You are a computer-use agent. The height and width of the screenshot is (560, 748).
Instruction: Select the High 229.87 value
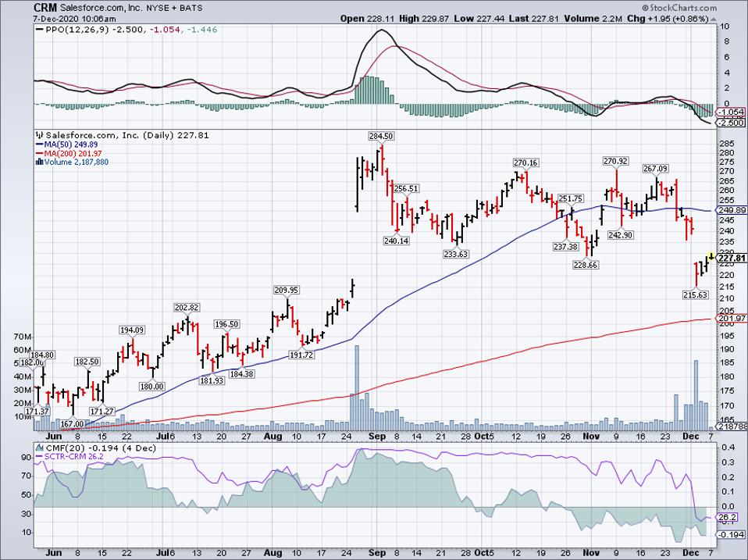424,19
